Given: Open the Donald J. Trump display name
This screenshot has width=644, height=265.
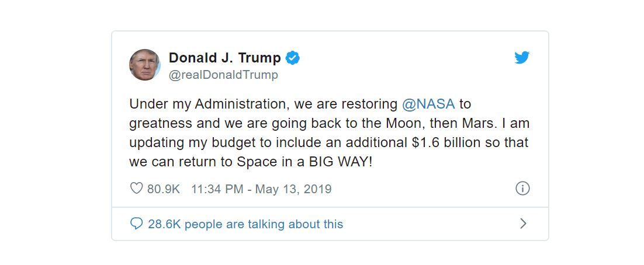Looking at the screenshot, I should coord(224,58).
